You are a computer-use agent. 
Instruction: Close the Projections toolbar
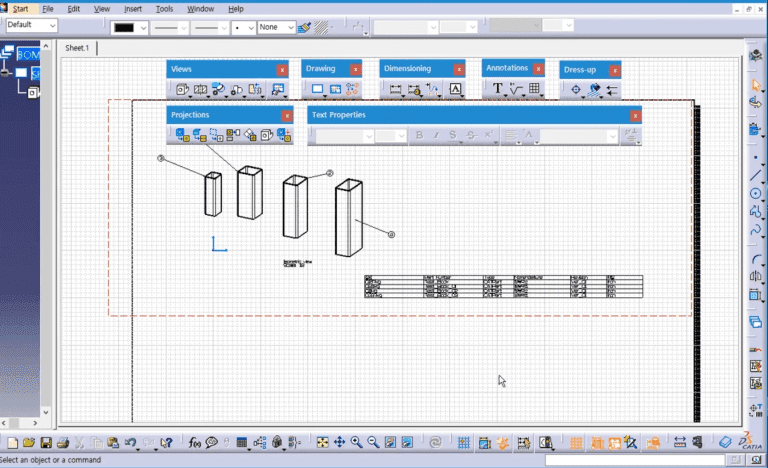click(286, 115)
